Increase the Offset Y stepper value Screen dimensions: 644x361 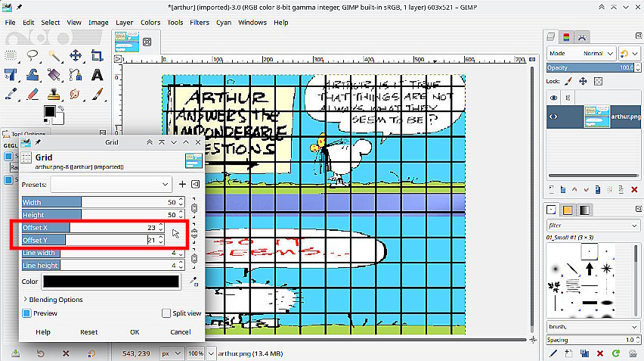(x=161, y=237)
